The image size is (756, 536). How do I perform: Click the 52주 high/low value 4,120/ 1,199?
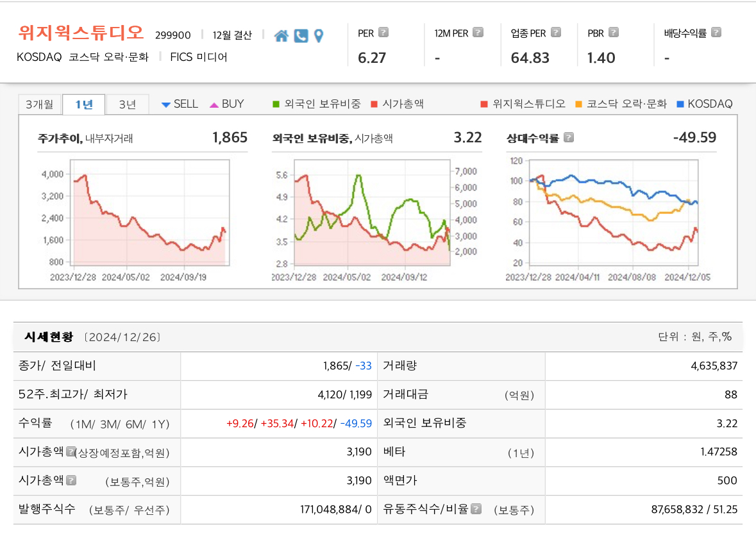tap(345, 395)
